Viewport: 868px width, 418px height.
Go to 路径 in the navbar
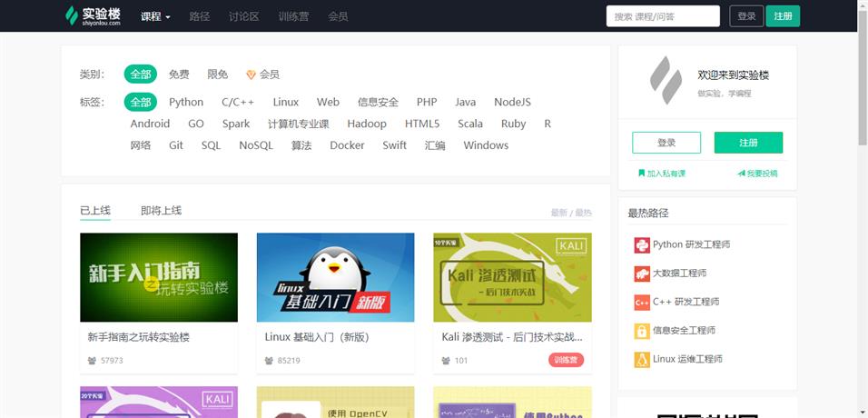(199, 16)
